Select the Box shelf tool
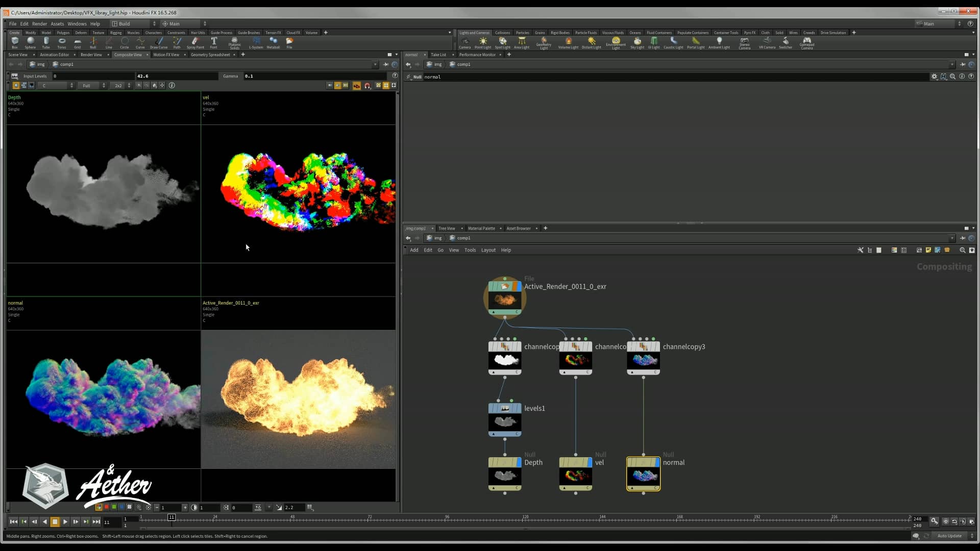 [14, 43]
